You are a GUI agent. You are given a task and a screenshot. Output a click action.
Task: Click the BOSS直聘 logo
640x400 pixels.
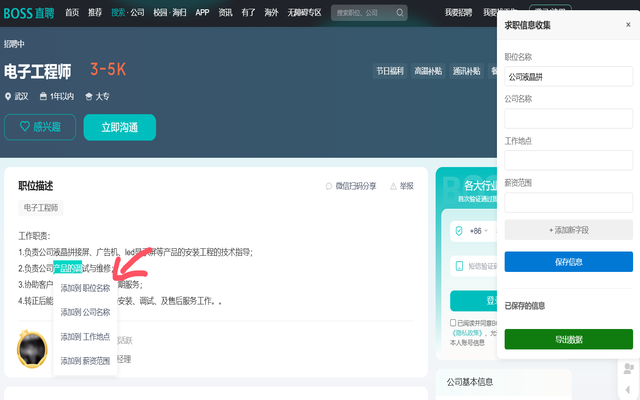(29, 13)
